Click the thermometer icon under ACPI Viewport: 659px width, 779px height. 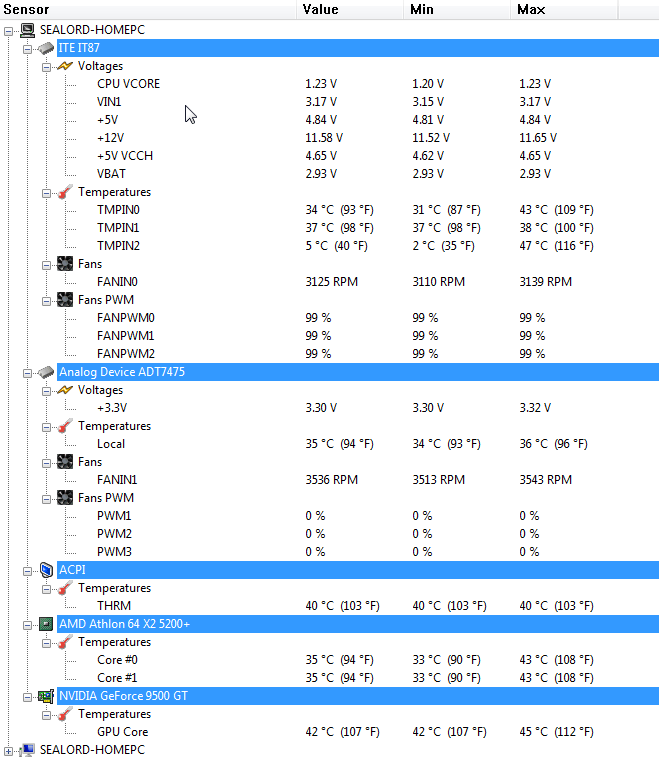[65, 588]
